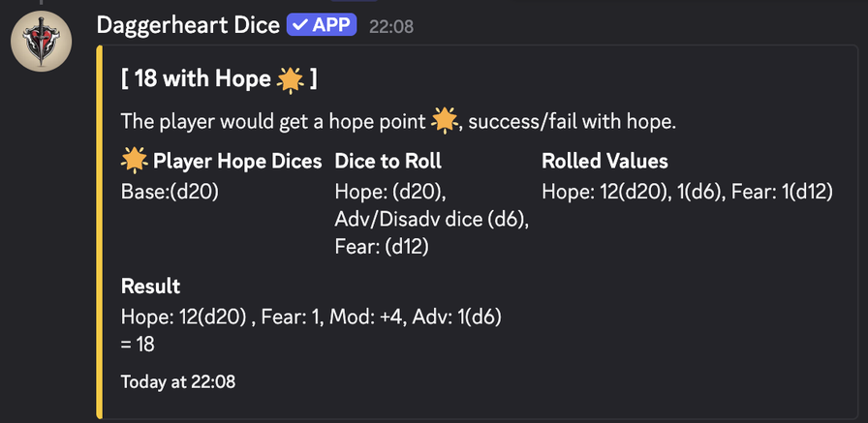Click the sun emoji after hope point
The width and height of the screenshot is (868, 423).
click(x=444, y=121)
